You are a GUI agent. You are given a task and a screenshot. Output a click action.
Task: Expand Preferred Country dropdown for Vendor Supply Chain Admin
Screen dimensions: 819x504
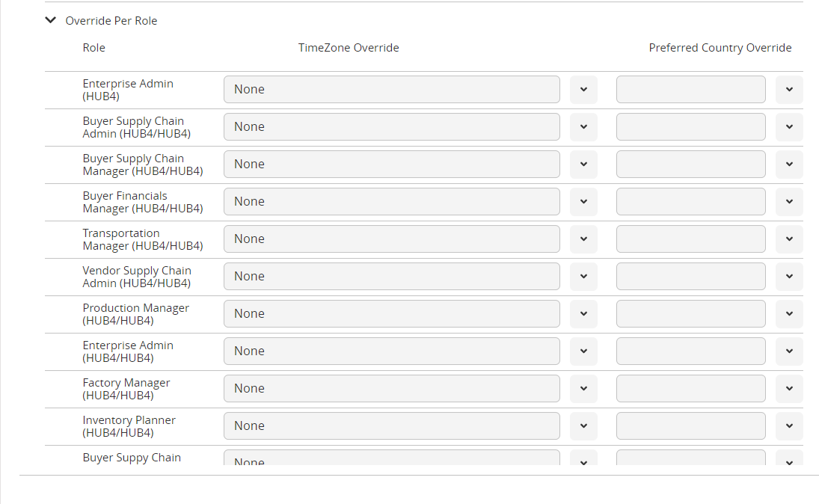tap(789, 277)
